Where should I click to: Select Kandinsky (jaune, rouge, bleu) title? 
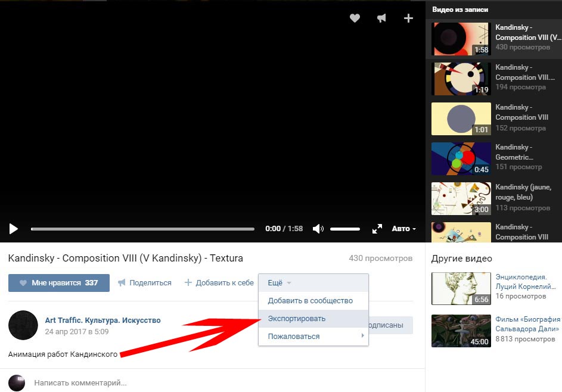[x=523, y=192]
